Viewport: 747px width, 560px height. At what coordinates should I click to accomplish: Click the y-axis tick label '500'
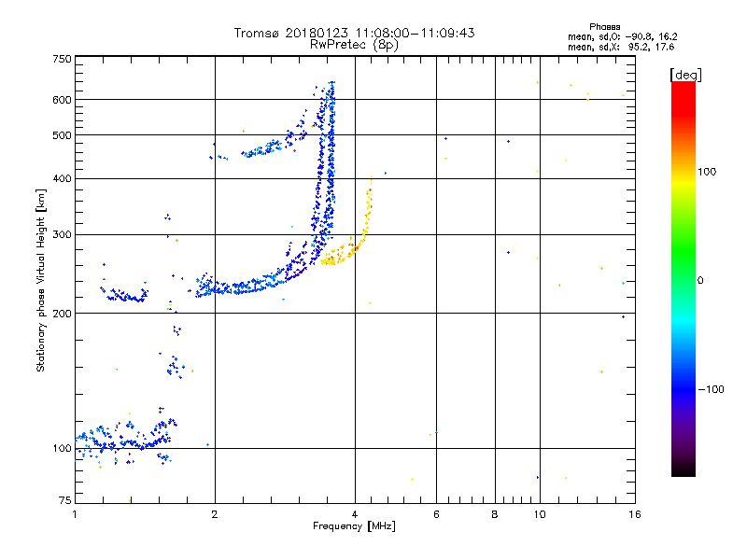62,135
